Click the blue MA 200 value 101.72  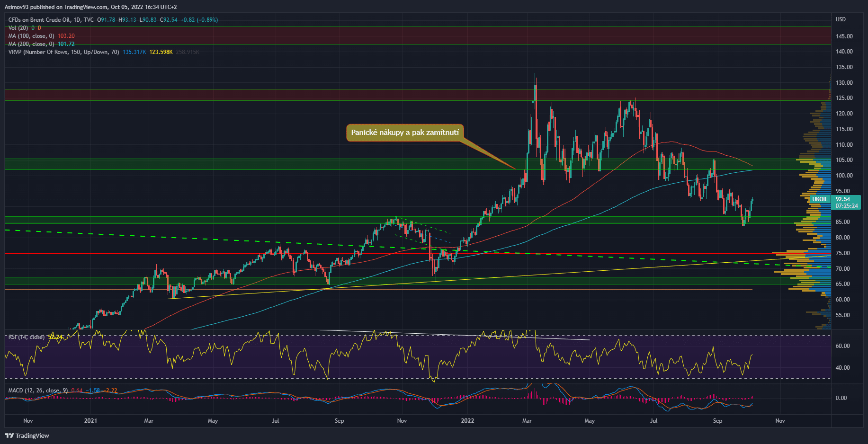click(66, 44)
